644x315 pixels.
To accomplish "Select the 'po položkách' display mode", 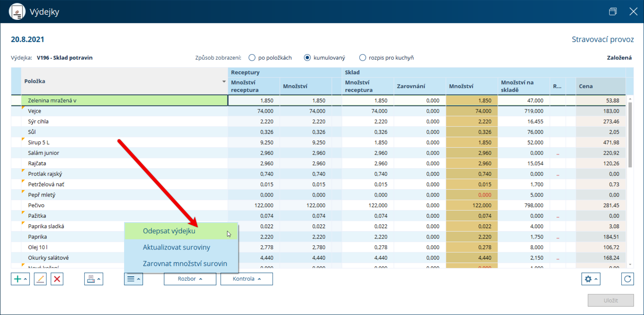I will [x=252, y=58].
